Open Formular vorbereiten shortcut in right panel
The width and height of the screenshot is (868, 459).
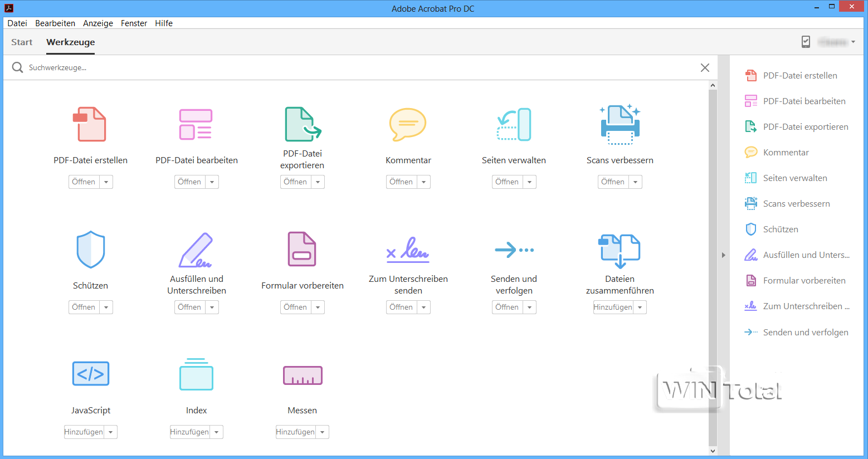click(x=795, y=281)
